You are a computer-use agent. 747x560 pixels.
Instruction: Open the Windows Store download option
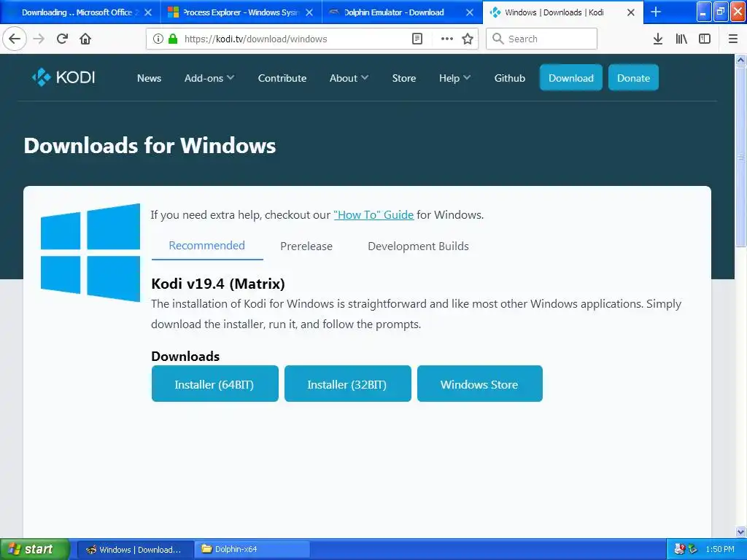tap(479, 384)
